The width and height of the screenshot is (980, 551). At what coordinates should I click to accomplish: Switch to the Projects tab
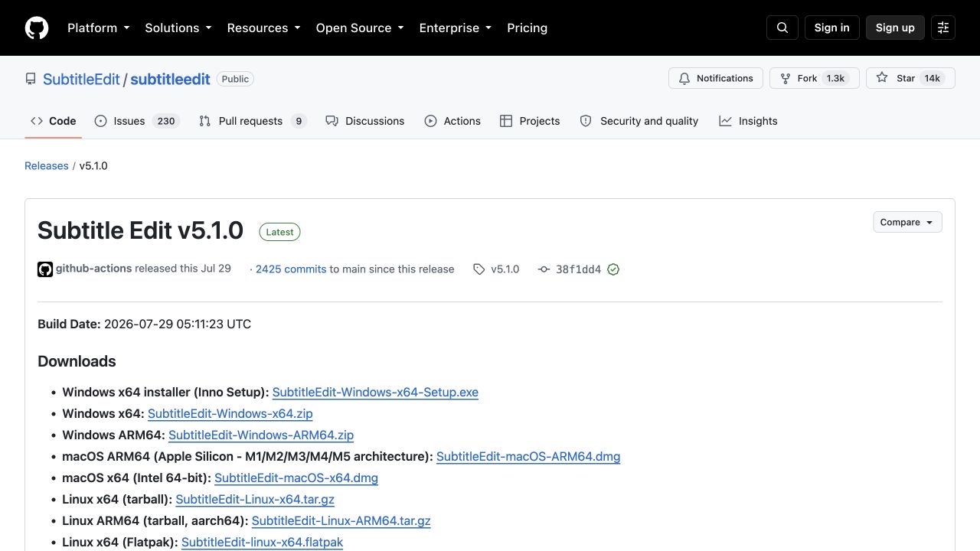[x=530, y=121]
